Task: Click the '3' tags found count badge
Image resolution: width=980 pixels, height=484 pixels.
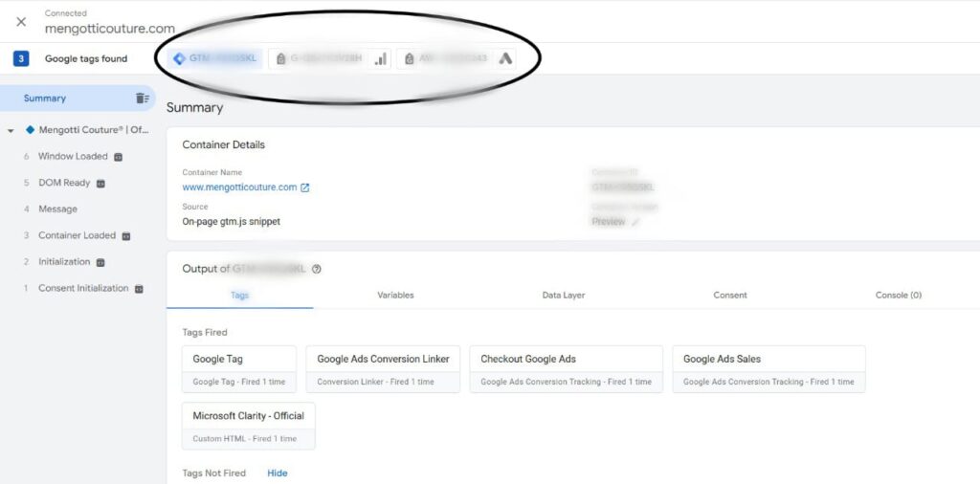Action: (x=21, y=58)
